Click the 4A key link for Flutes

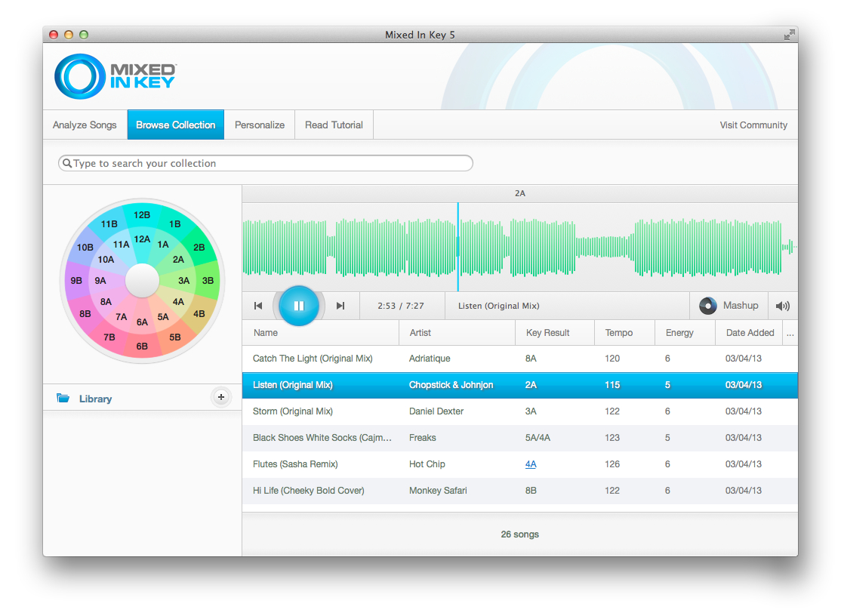531,464
